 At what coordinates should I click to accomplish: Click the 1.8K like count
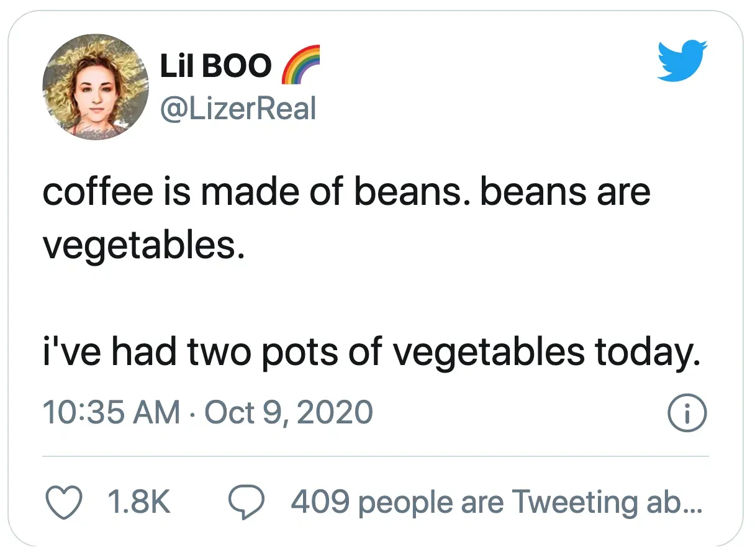point(139,502)
